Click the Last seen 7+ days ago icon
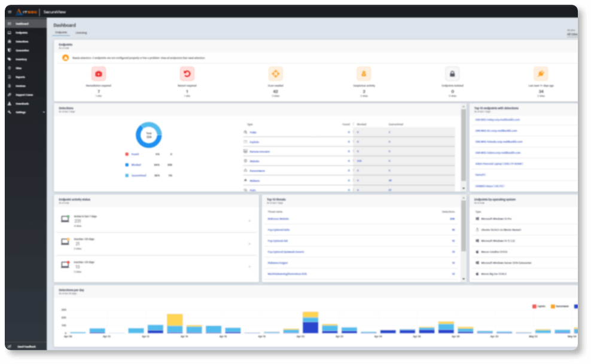The height and width of the screenshot is (364, 591). (541, 74)
